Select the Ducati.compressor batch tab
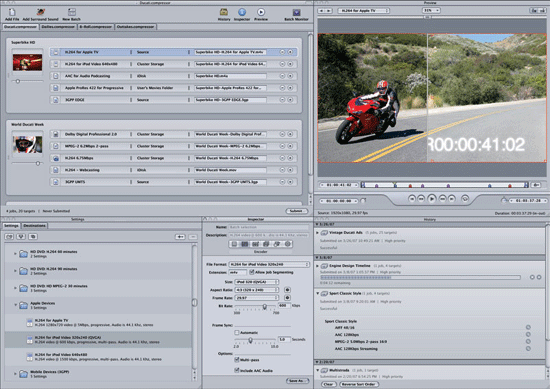Image resolution: width=550 pixels, height=389 pixels. pos(20,27)
